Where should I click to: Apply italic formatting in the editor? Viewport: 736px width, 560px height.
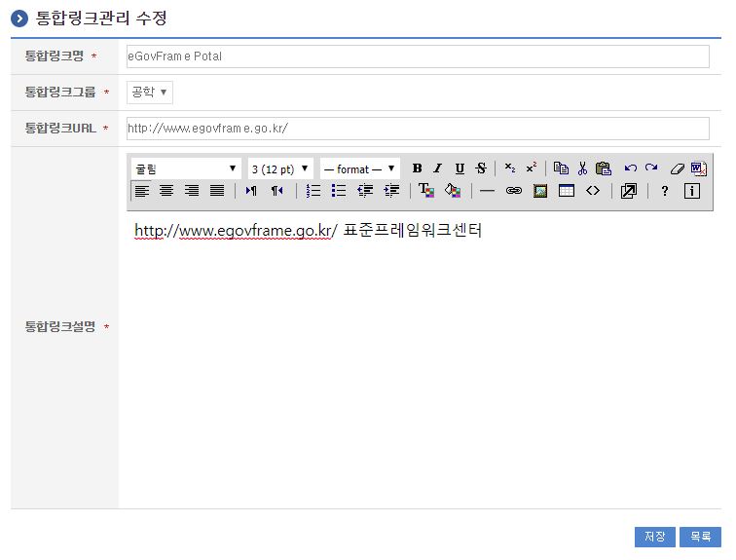click(x=438, y=168)
